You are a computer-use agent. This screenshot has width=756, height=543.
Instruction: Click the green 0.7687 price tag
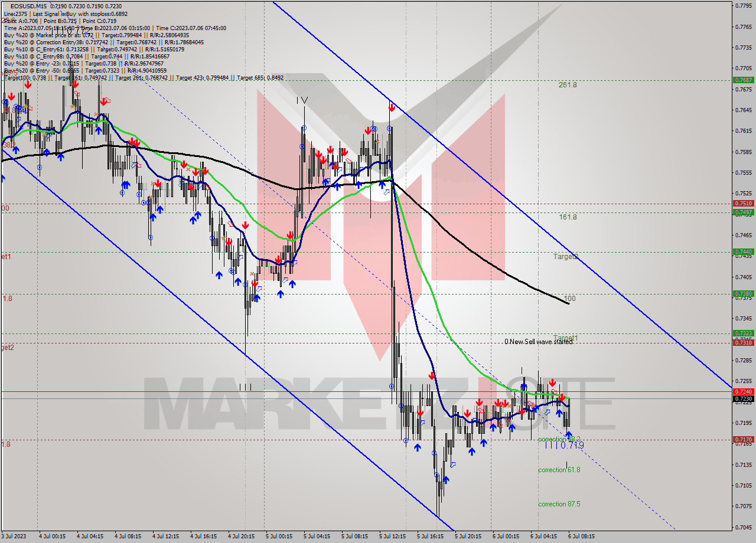point(742,80)
